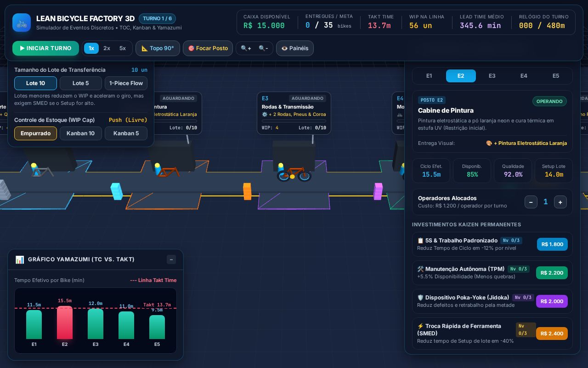
Task: Zoom in with the magnifier plus icon
Action: [246, 48]
